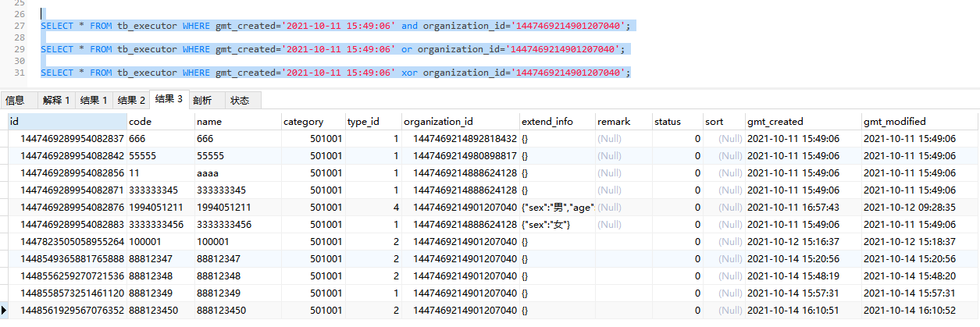Place cursor in the SQL query with 'and'

pos(335,26)
